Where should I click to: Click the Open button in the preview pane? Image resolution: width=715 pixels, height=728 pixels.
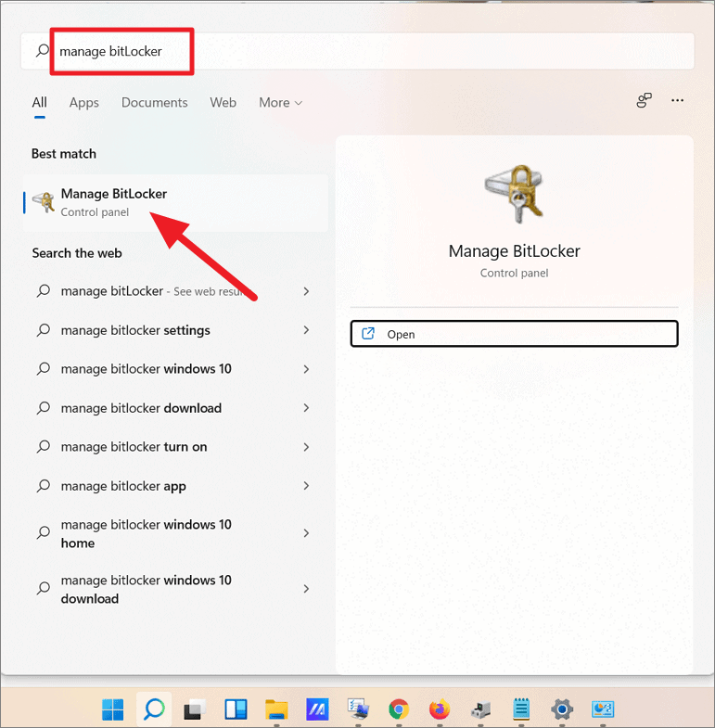(515, 334)
